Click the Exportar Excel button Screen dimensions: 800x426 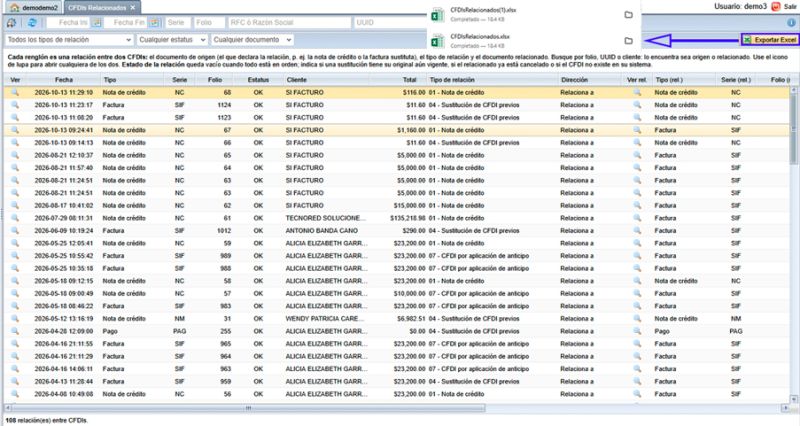770,40
